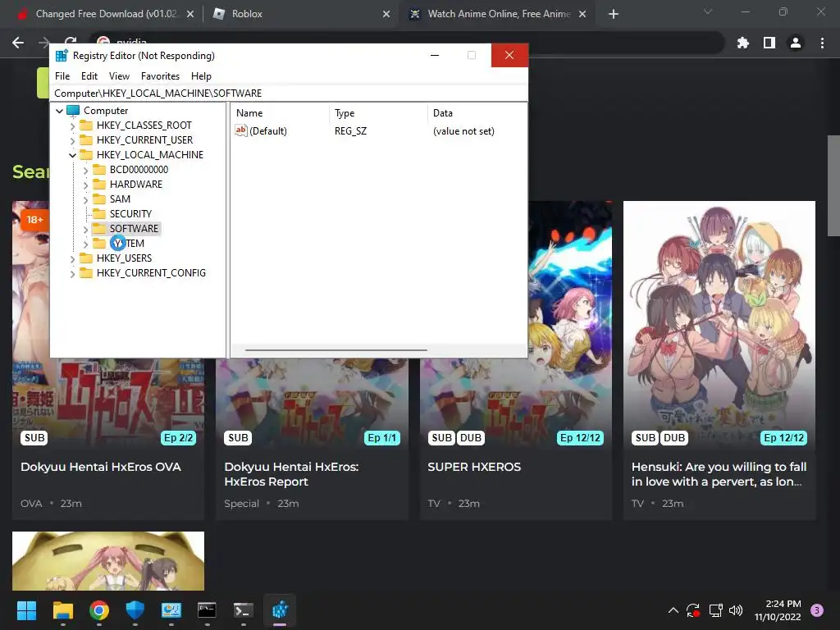The height and width of the screenshot is (630, 840).
Task: Click the Name column header
Action: point(280,113)
